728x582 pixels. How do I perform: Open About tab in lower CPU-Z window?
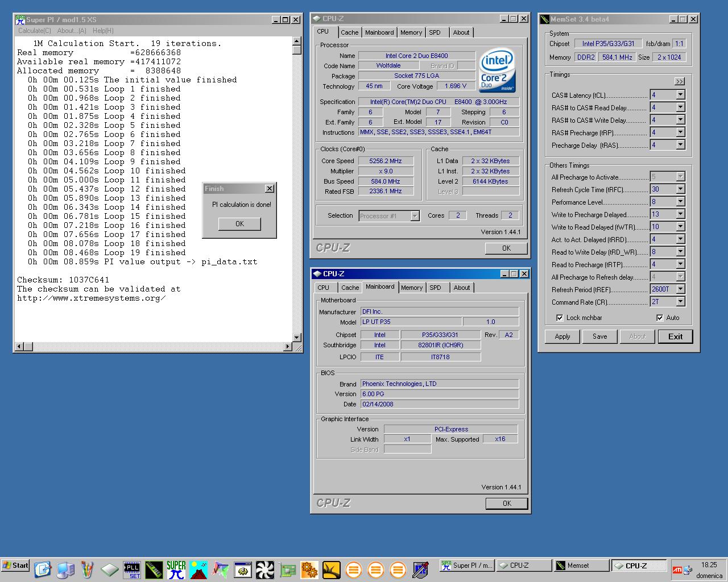point(462,288)
